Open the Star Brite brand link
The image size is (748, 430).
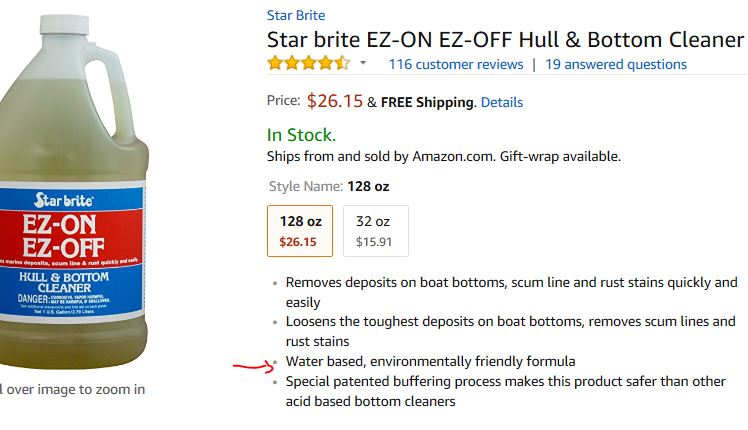pyautogui.click(x=296, y=15)
